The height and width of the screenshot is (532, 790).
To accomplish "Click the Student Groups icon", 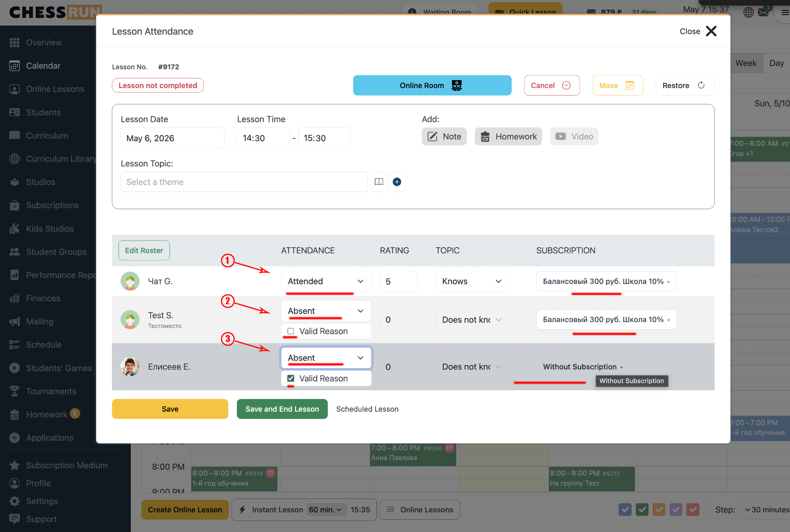I will tap(15, 252).
